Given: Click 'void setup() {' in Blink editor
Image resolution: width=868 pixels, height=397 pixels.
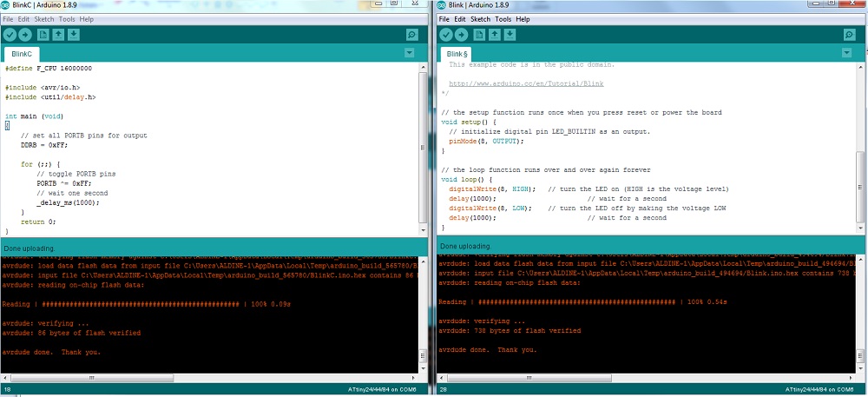Looking at the screenshot, I should tap(469, 122).
